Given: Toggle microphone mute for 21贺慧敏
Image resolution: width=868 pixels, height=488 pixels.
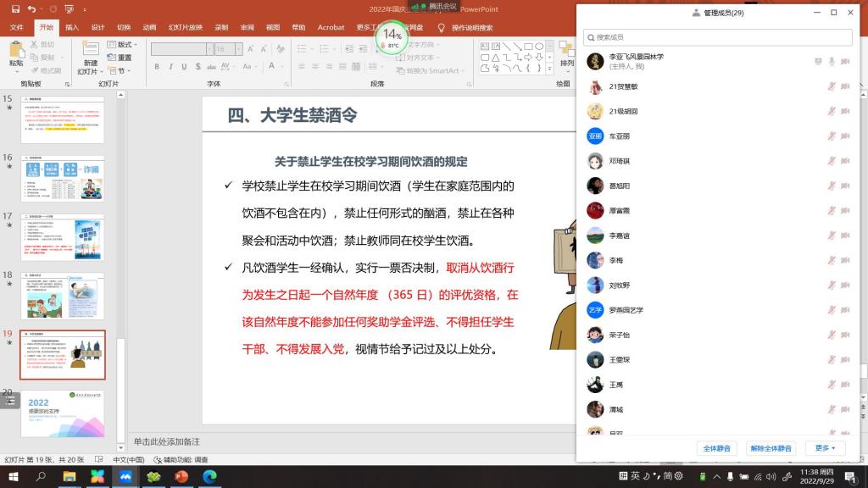Looking at the screenshot, I should click(x=832, y=86).
